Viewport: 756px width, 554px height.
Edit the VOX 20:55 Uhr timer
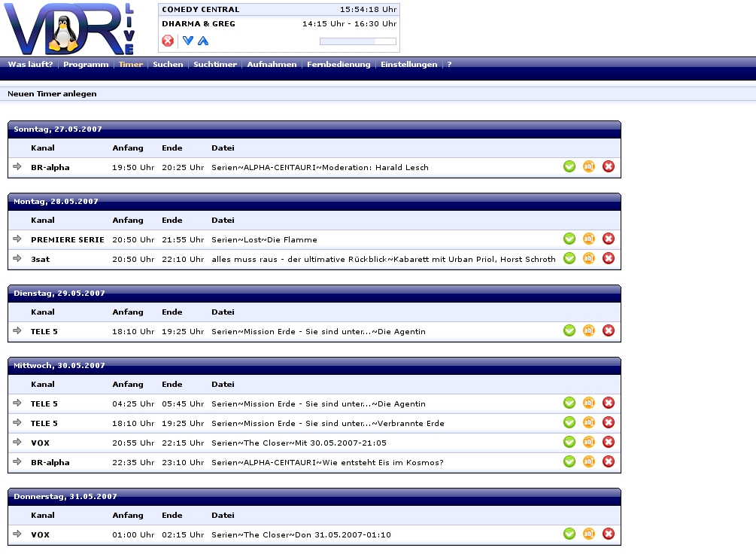[x=589, y=442]
